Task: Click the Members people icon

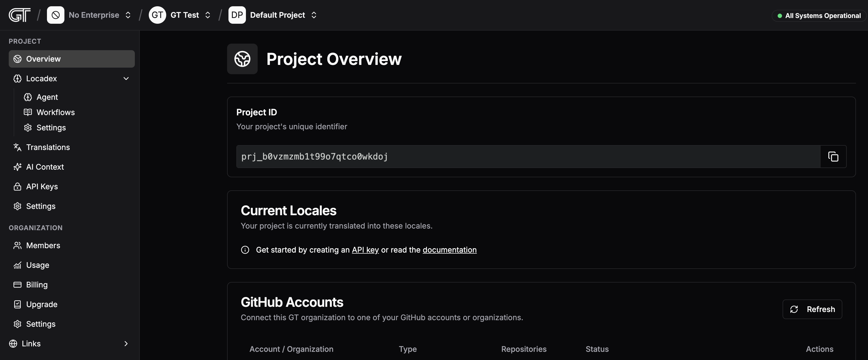Action: tap(17, 245)
